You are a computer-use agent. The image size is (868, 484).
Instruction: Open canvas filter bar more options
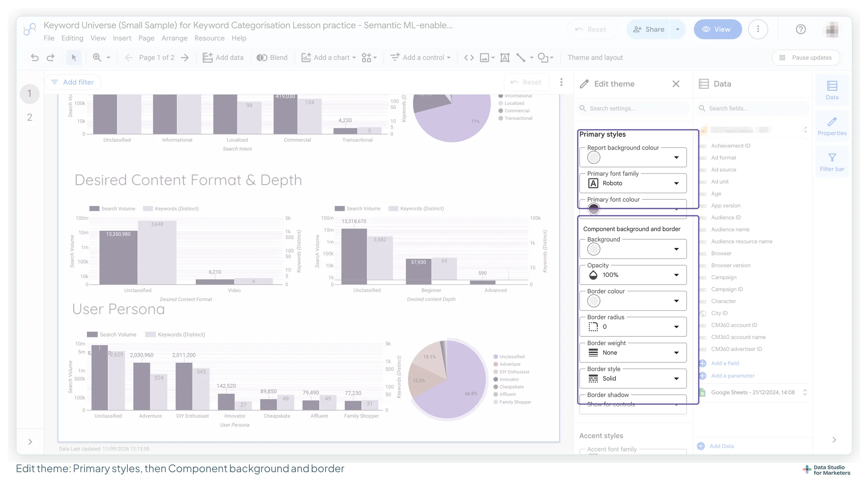pyautogui.click(x=561, y=82)
